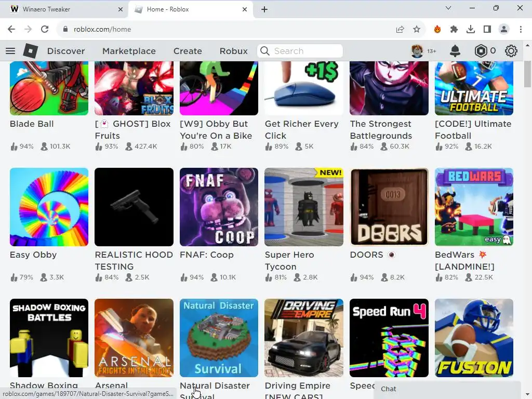Open Get Richer Every Click title
532x399 pixels.
coord(302,129)
